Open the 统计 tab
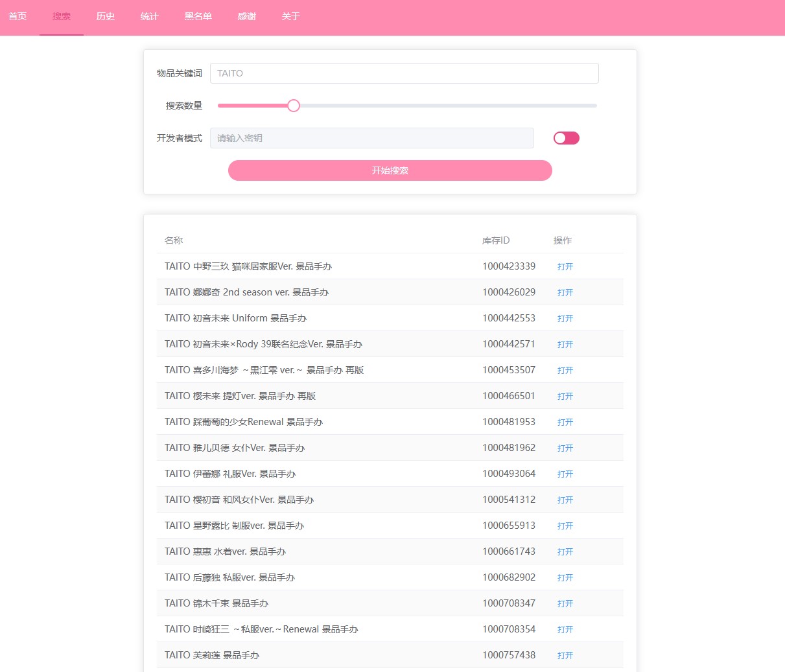785x672 pixels. [x=150, y=16]
